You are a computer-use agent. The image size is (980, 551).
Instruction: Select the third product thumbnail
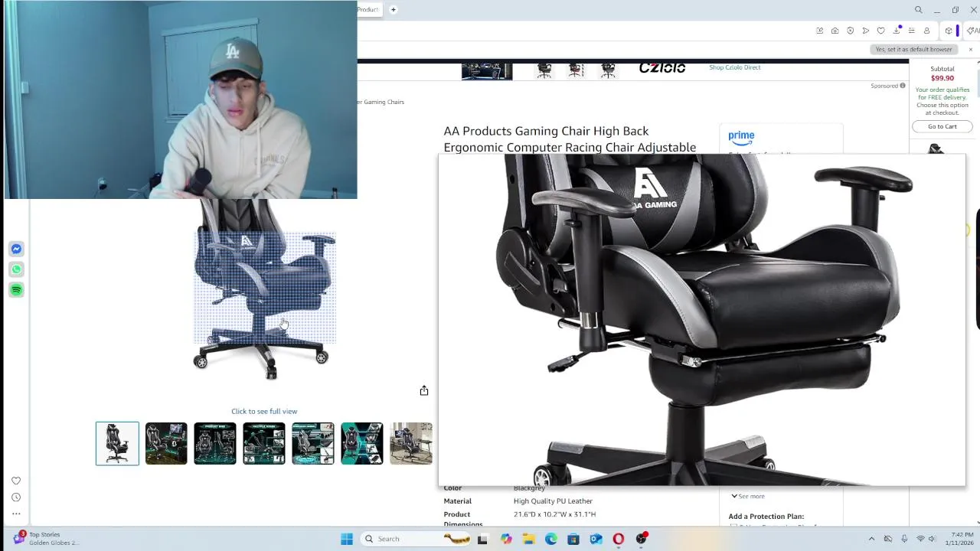click(215, 443)
